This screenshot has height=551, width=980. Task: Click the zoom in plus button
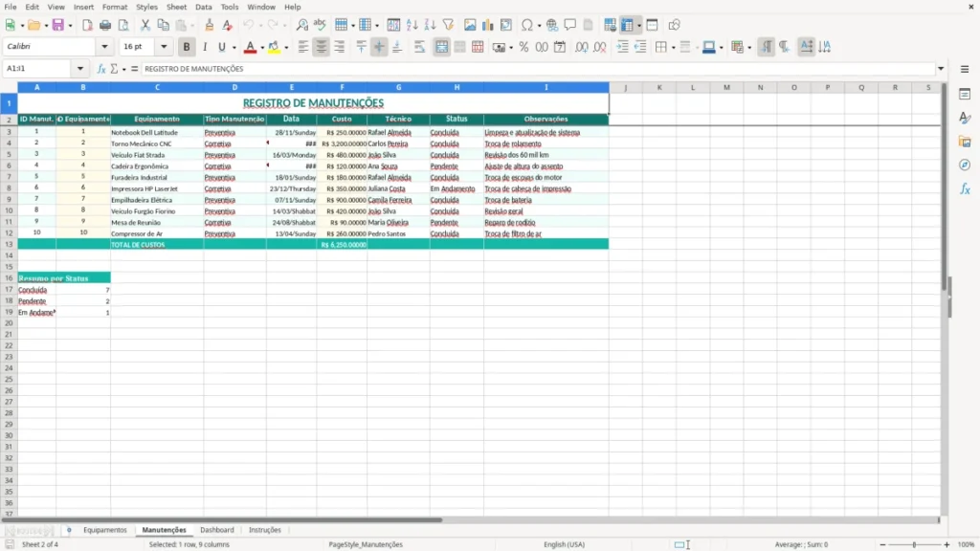tap(947, 544)
